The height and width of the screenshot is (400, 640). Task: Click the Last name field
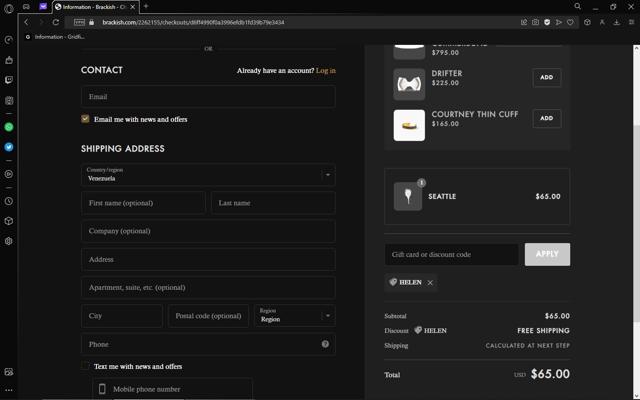click(273, 203)
